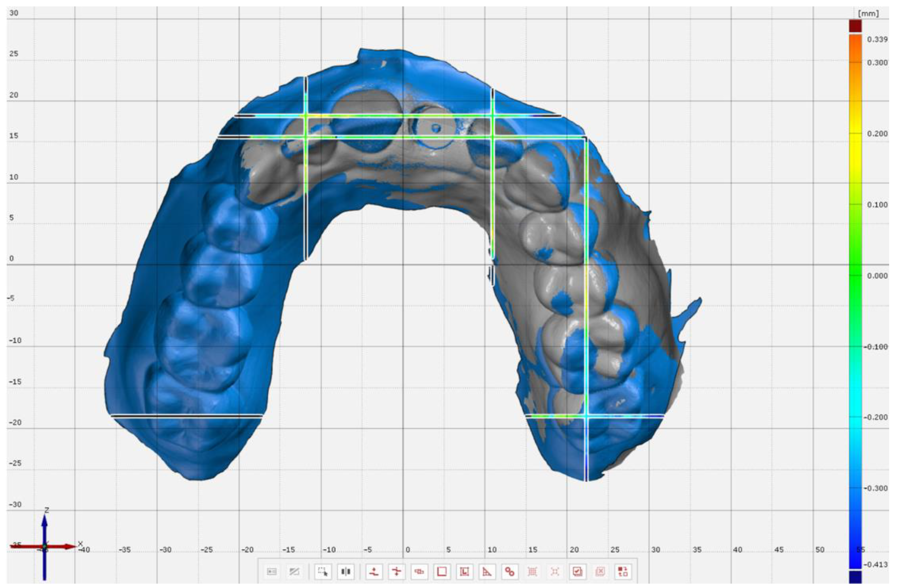Click dark red swatch atop color legend

855,26
